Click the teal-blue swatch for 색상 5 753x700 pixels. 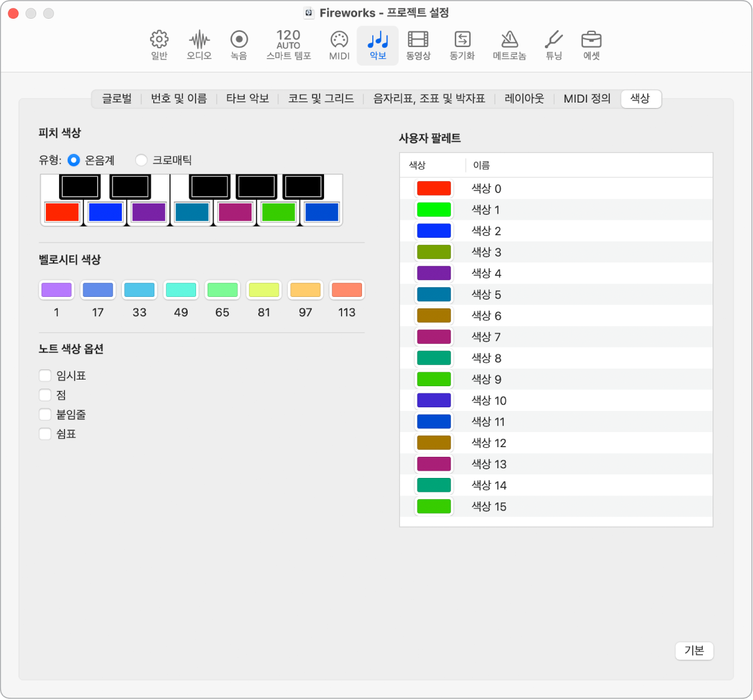pyautogui.click(x=434, y=294)
